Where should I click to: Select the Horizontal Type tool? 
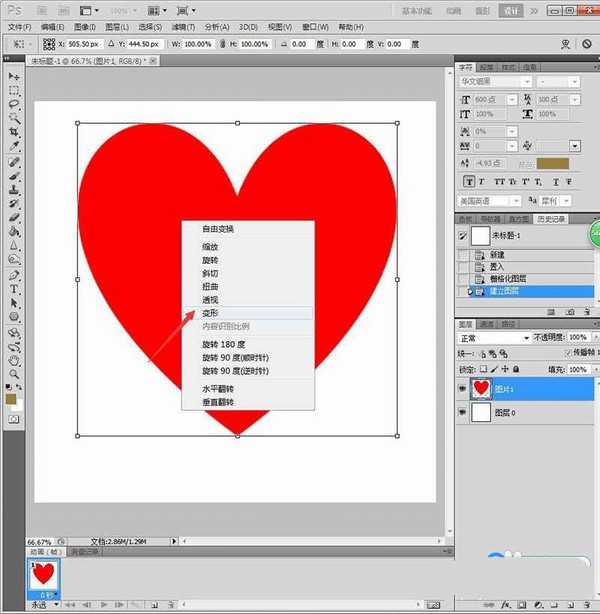[14, 289]
